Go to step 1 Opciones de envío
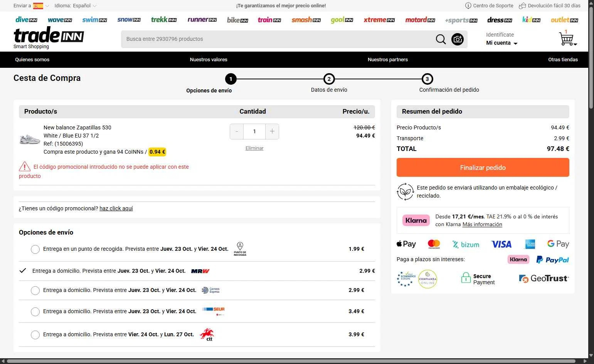This screenshot has height=364, width=594. click(x=231, y=79)
